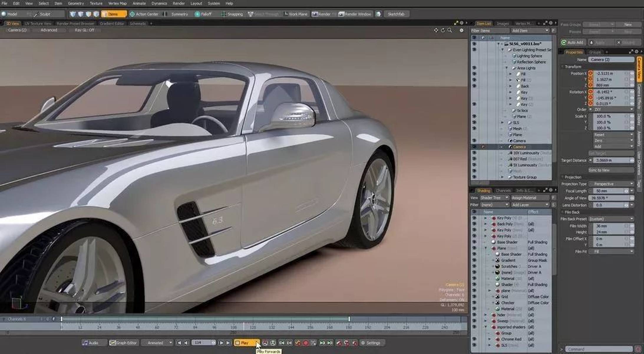Expand the Chrome Red material

tap(490, 339)
